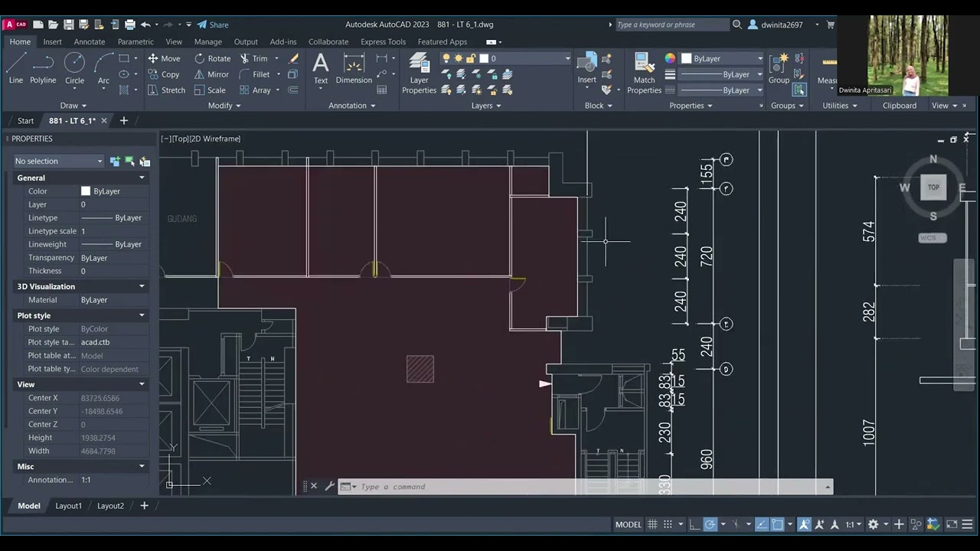The image size is (980, 551).
Task: Toggle annotation objects visibility in status bar
Action: (x=804, y=524)
